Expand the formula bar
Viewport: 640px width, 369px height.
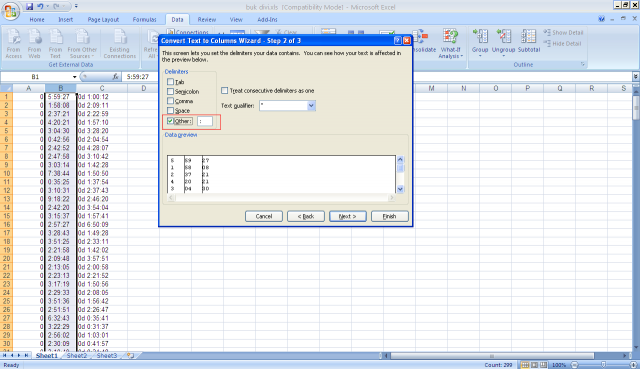(636, 76)
